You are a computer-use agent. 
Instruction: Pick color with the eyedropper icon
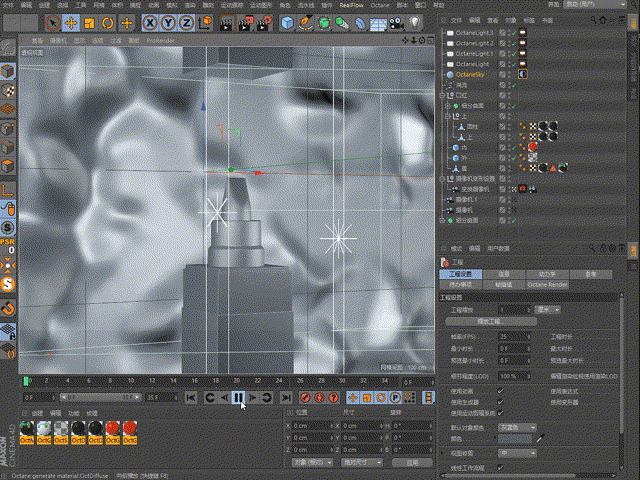point(540,439)
